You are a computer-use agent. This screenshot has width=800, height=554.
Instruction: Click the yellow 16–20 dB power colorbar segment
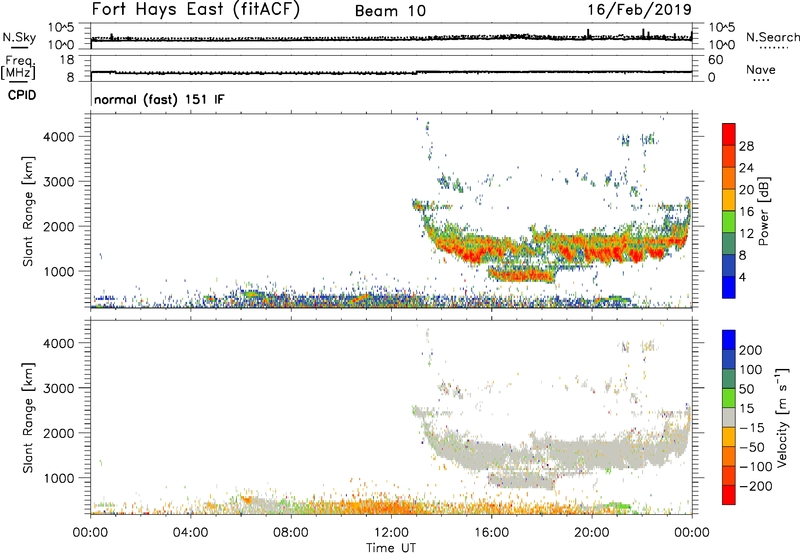point(729,199)
